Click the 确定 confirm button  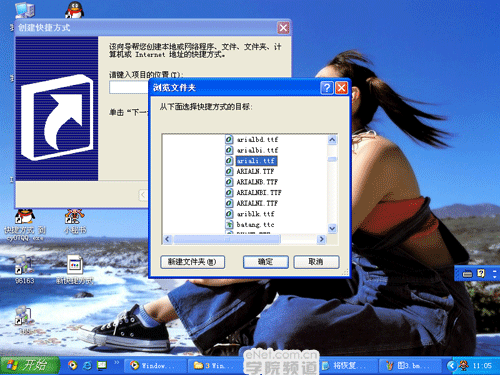pyautogui.click(x=266, y=262)
